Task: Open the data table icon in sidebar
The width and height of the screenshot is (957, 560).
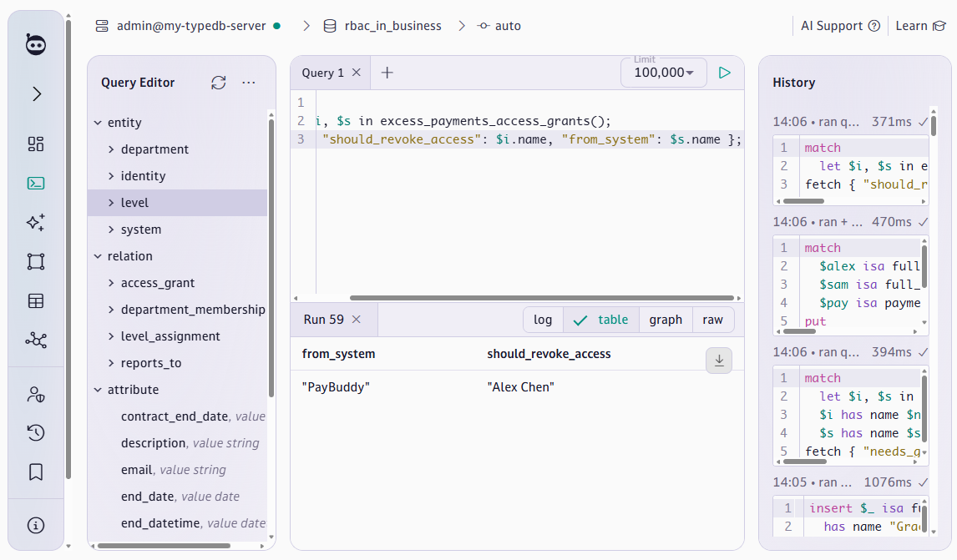Action: 36,300
